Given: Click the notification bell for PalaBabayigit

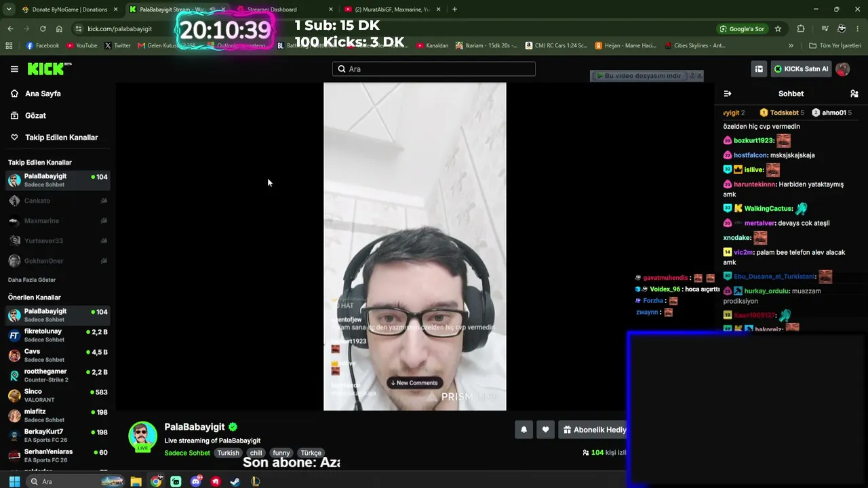Looking at the screenshot, I should [x=524, y=430].
